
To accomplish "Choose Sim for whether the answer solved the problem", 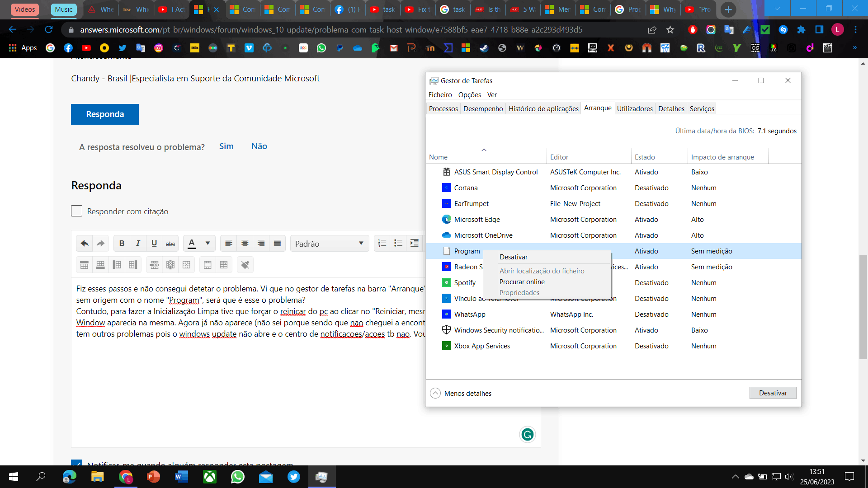I will (226, 146).
